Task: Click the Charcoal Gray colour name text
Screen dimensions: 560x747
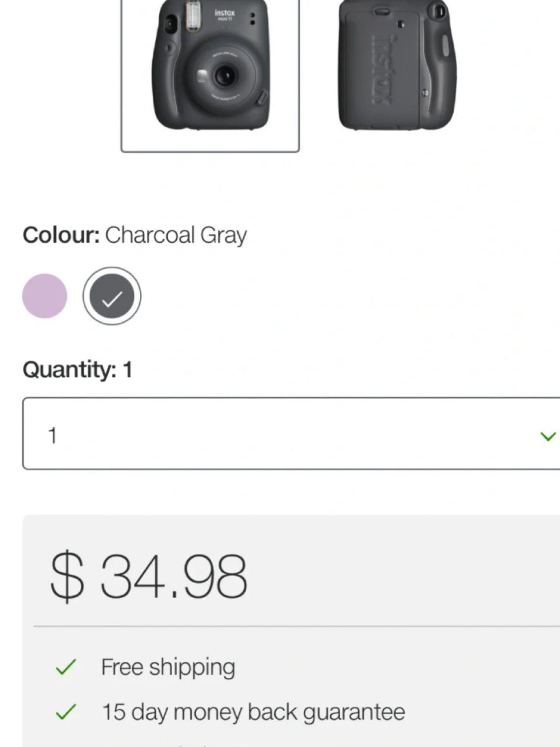Action: [x=176, y=235]
